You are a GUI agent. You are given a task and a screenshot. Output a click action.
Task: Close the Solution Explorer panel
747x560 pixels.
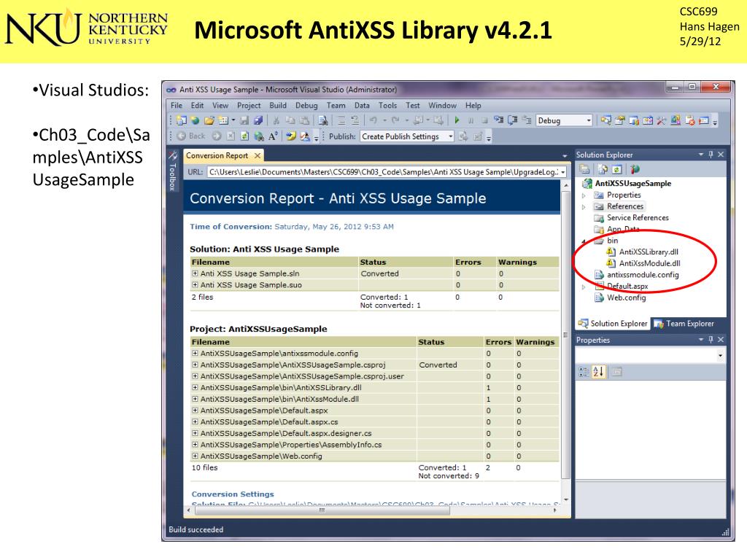click(721, 155)
